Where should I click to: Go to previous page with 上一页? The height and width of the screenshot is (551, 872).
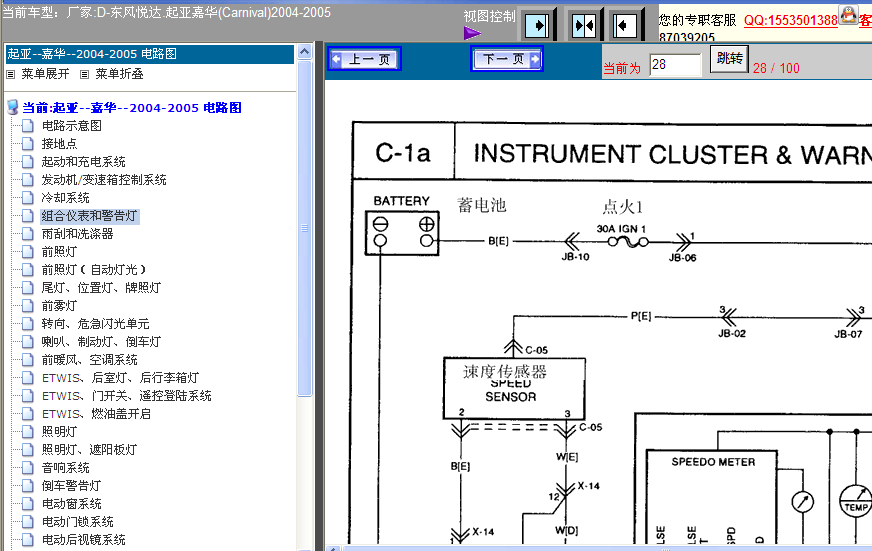(x=365, y=59)
